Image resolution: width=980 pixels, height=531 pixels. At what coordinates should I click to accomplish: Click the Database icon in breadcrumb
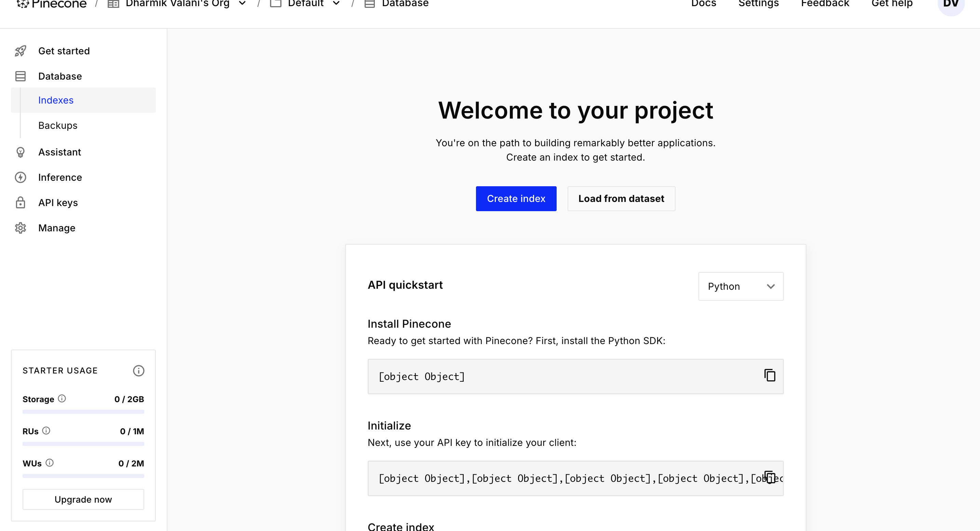tap(370, 4)
